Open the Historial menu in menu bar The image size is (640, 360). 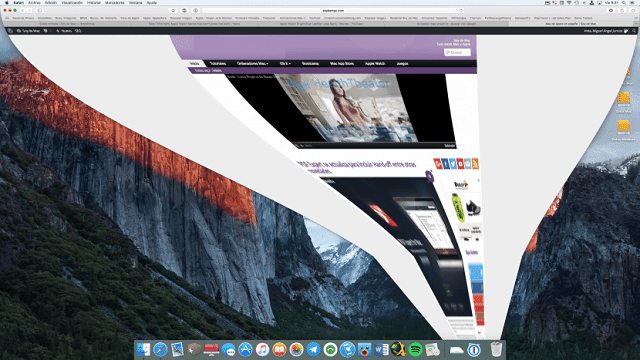93,2
